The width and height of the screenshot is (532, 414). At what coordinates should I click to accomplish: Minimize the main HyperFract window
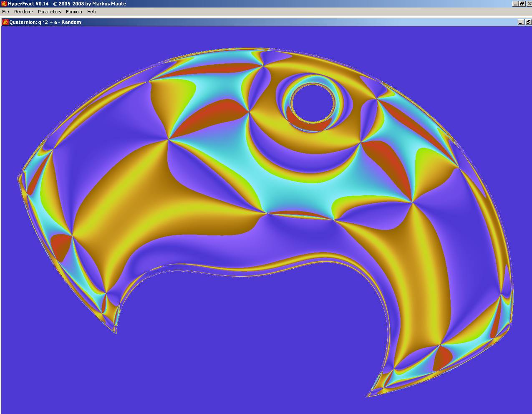(515, 4)
